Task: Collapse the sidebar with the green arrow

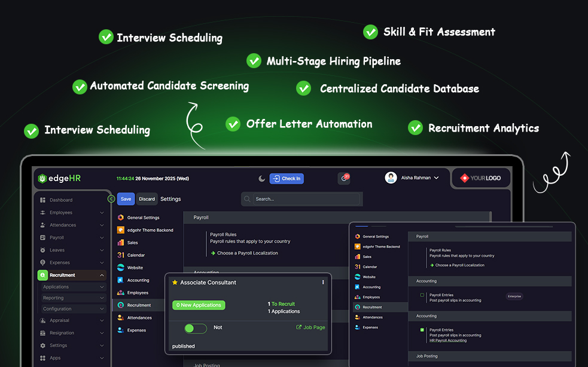Action: click(x=111, y=198)
